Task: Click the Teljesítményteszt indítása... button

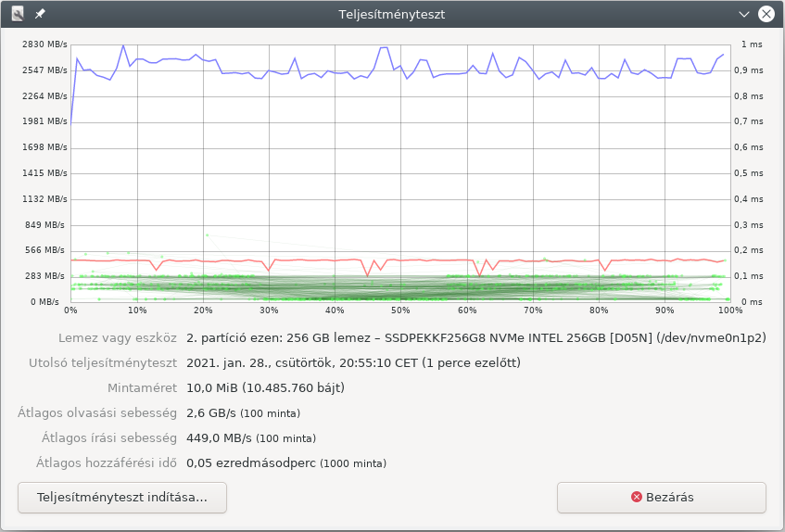Action: [122, 498]
